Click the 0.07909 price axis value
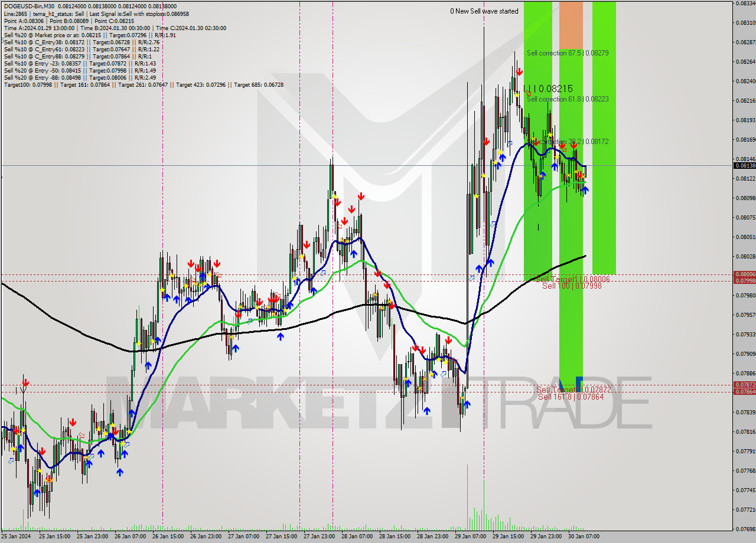This screenshot has width=756, height=543. [745, 354]
